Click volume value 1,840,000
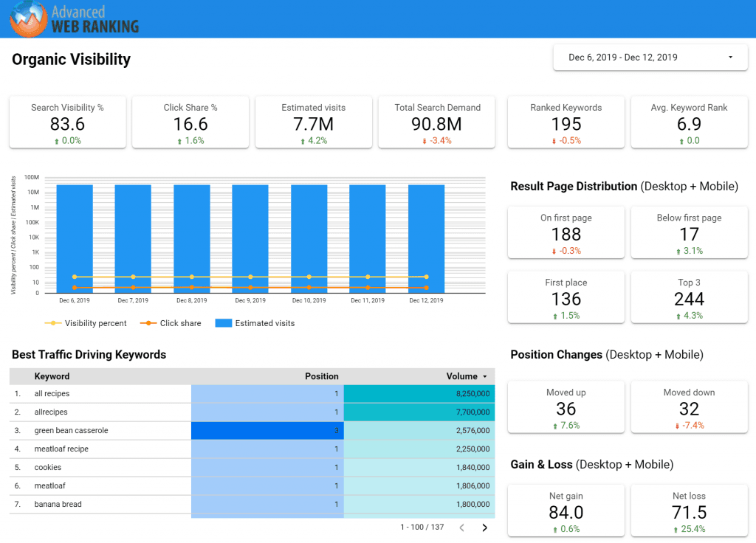Viewport: 756px width, 543px height. (x=472, y=467)
